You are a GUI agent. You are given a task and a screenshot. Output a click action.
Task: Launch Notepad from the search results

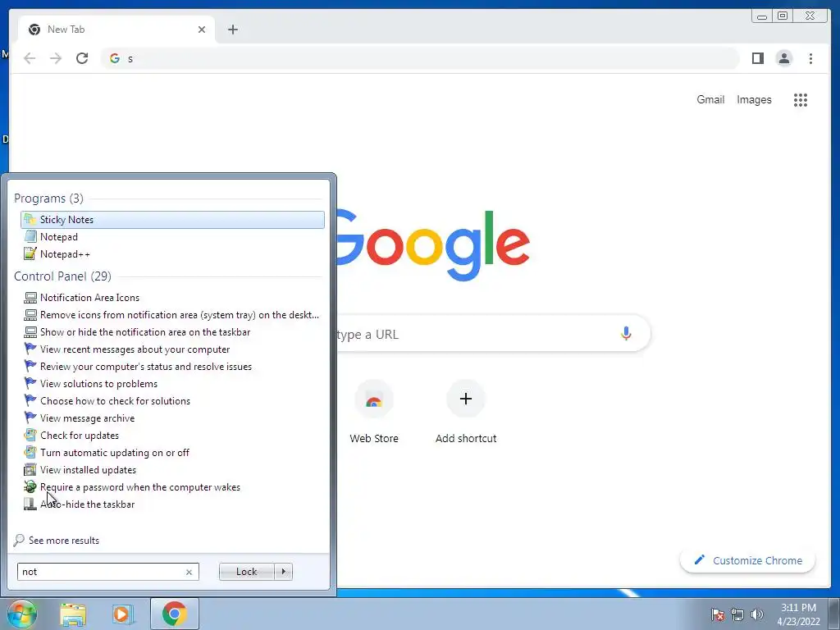59,237
